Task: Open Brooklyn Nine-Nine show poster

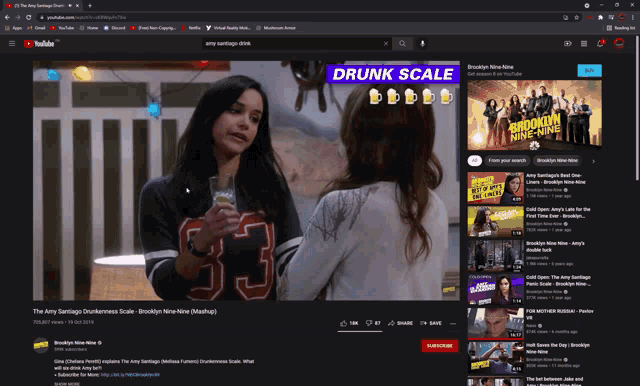Action: [x=534, y=115]
